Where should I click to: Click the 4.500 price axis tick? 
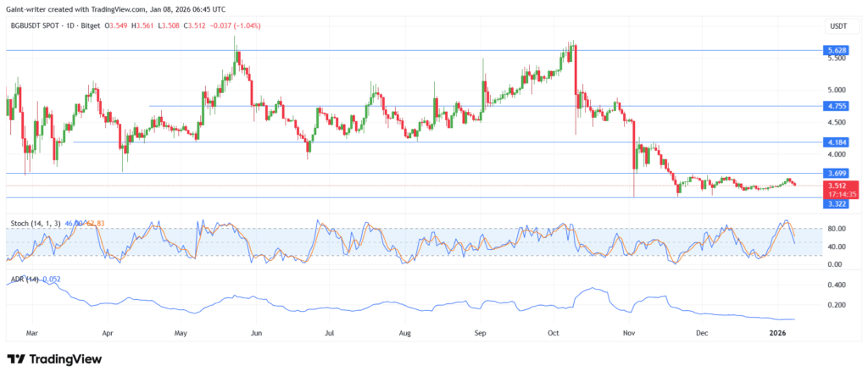[x=836, y=122]
